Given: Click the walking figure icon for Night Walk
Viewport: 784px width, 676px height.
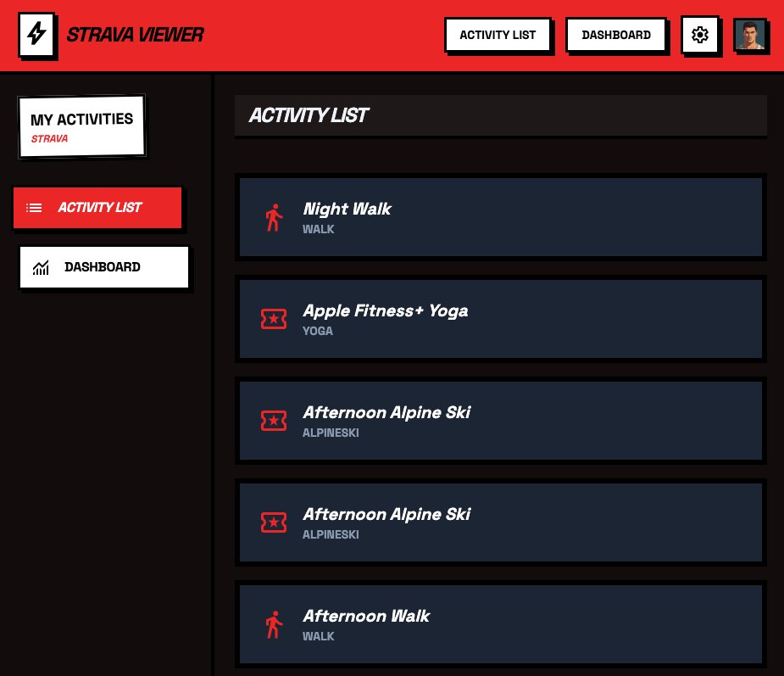Looking at the screenshot, I should [x=274, y=218].
